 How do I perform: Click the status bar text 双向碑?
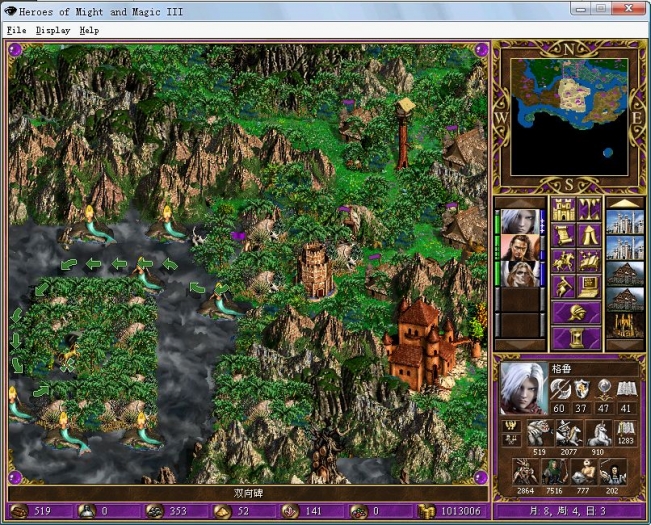coord(248,493)
